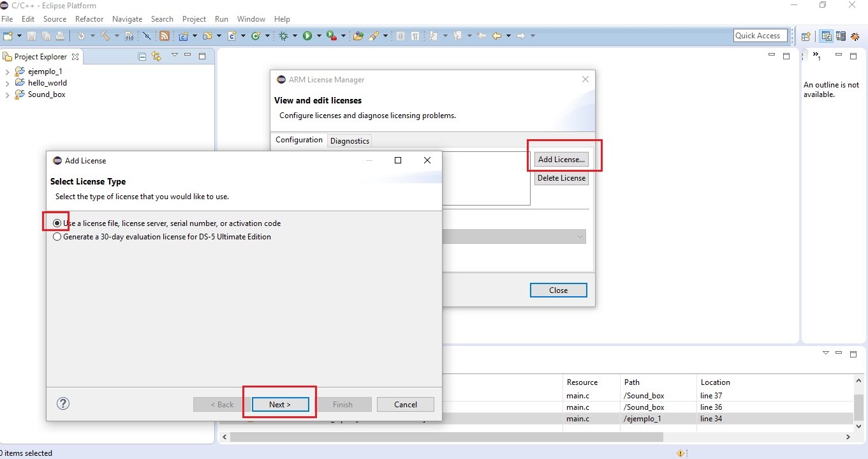The image size is (868, 459).
Task: Click the Open Perspective icon
Action: coord(805,36)
